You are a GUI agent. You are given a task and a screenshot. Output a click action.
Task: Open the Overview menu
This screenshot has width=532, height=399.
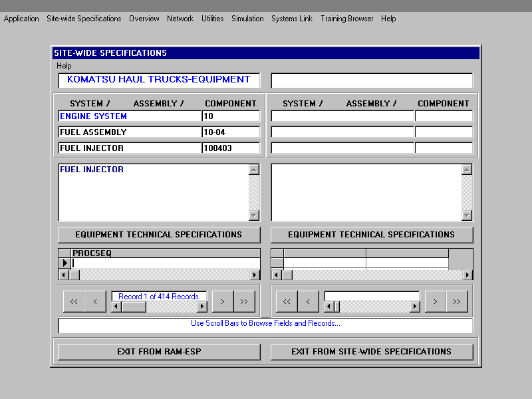tap(144, 19)
